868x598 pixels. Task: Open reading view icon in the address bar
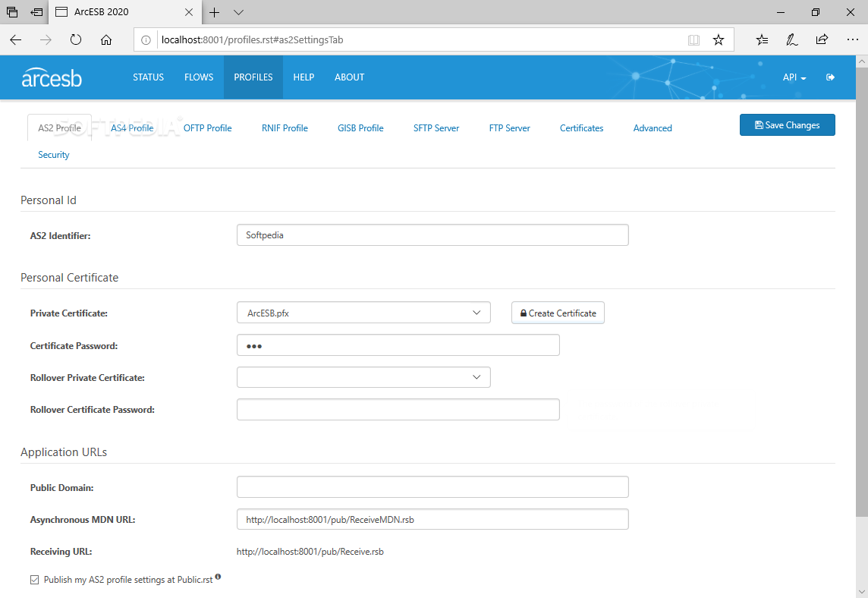(x=693, y=40)
